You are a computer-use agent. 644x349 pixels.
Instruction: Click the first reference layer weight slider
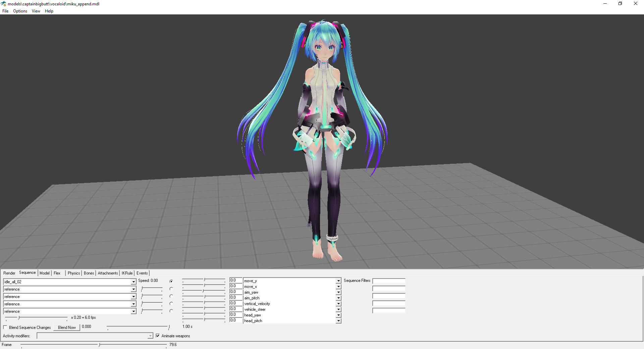152,289
